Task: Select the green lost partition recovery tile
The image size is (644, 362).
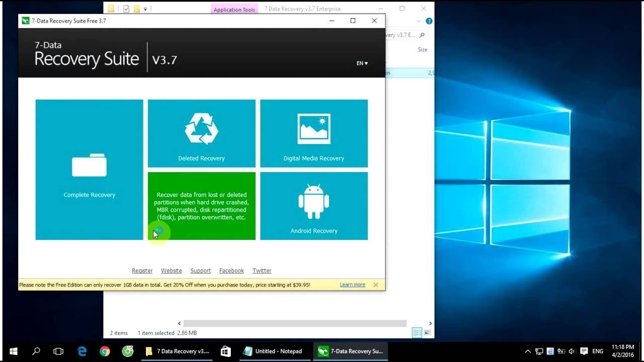Action: click(x=201, y=206)
